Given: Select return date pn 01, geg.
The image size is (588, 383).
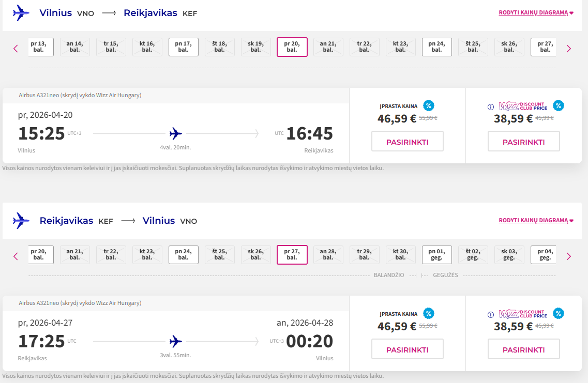Looking at the screenshot, I should 436,255.
